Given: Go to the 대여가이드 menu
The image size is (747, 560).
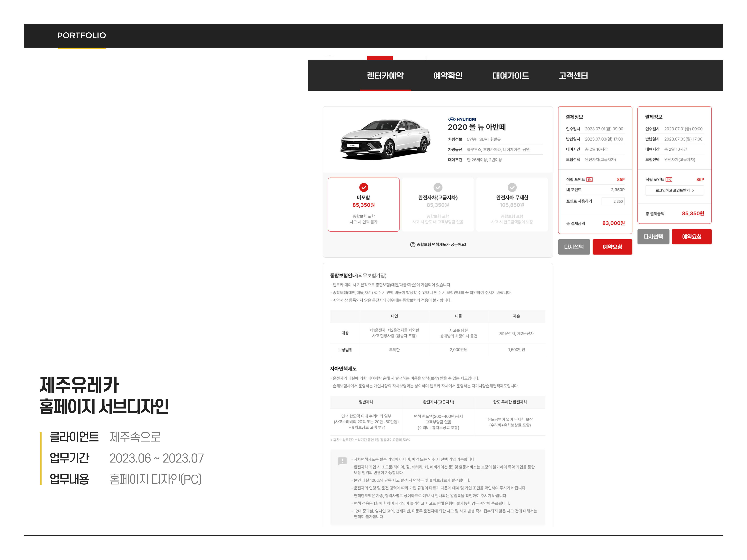Looking at the screenshot, I should [x=511, y=76].
